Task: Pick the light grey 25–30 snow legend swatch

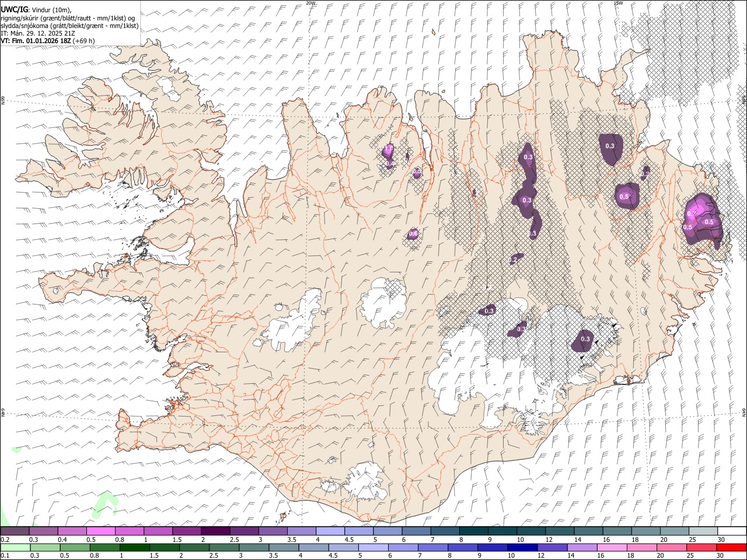Action: pyautogui.click(x=703, y=531)
